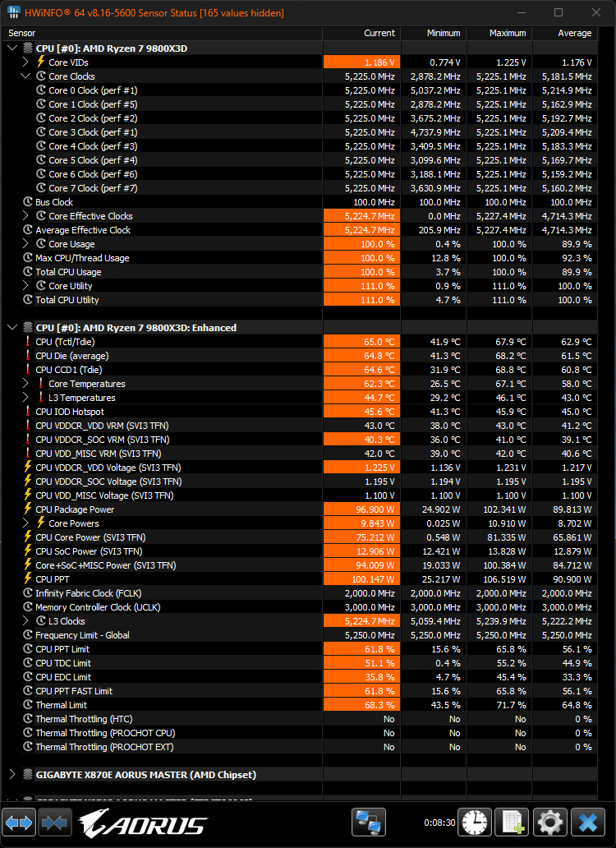Expand Core Effective Clocks entry
The height and width of the screenshot is (848, 616).
click(x=25, y=216)
